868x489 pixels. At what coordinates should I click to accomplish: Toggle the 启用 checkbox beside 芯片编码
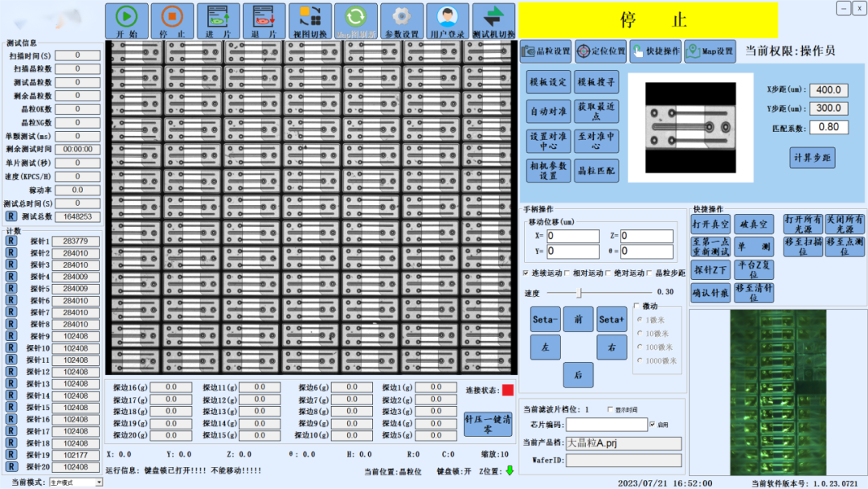(x=653, y=424)
